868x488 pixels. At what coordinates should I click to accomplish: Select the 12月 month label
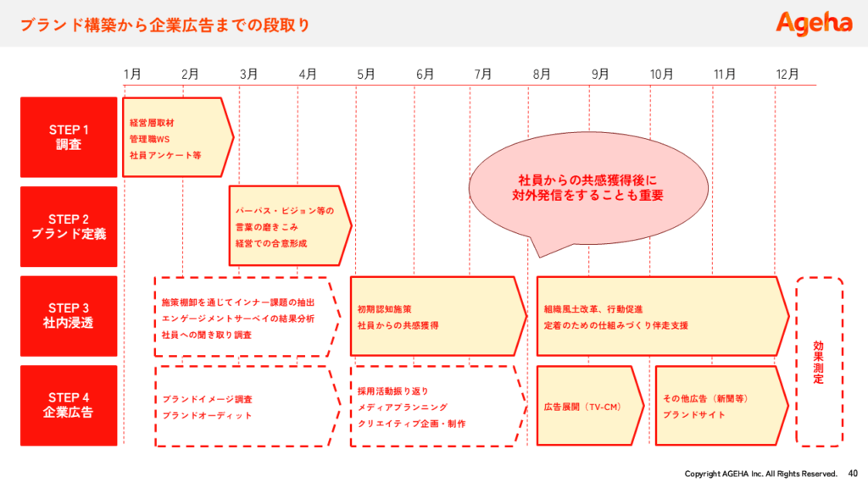click(787, 74)
